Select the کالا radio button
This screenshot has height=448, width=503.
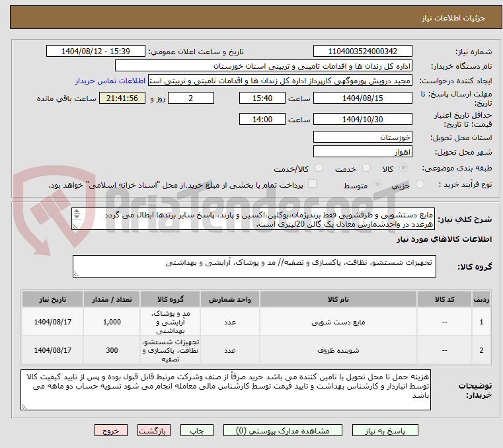404,168
